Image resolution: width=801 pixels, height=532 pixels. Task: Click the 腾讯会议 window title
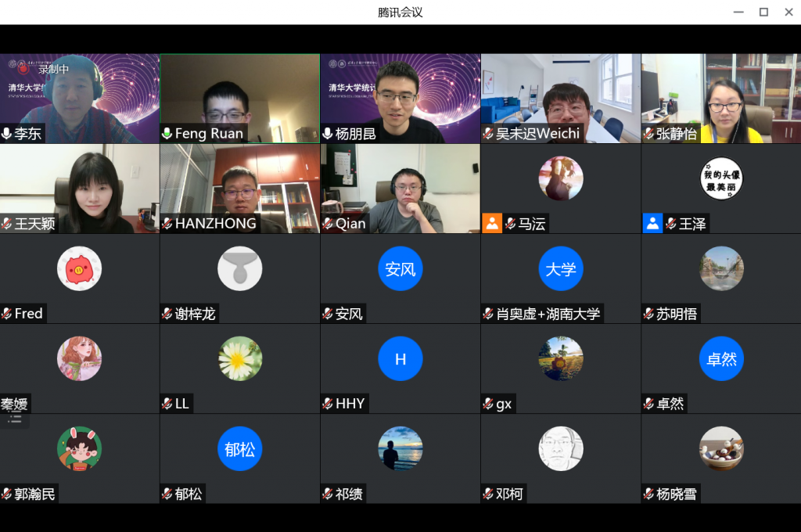pyautogui.click(x=400, y=13)
